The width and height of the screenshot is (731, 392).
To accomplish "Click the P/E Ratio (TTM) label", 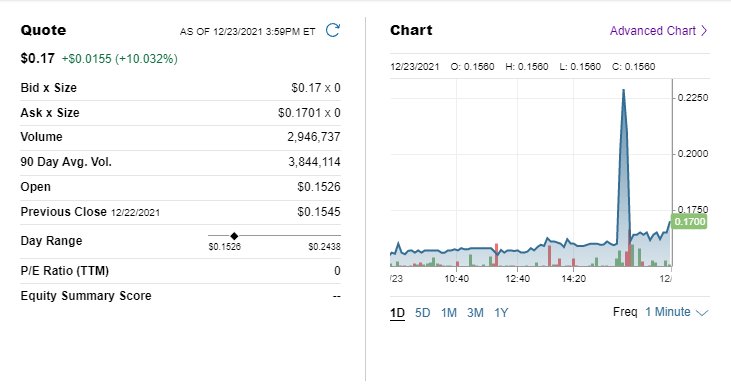I will [x=65, y=271].
